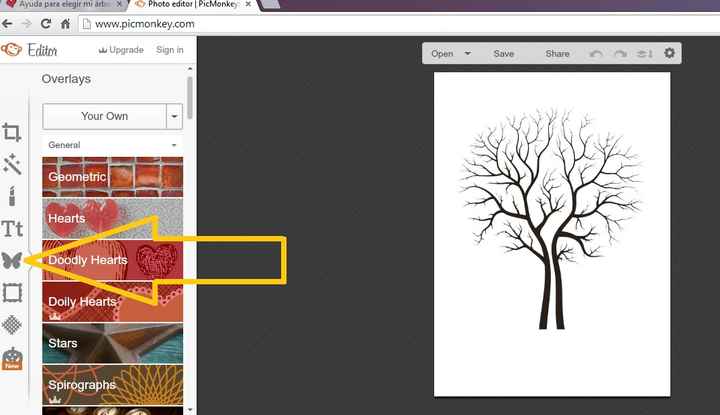Expand the Your Own dropdown arrow
Screen dimensions: 720x415
175,116
